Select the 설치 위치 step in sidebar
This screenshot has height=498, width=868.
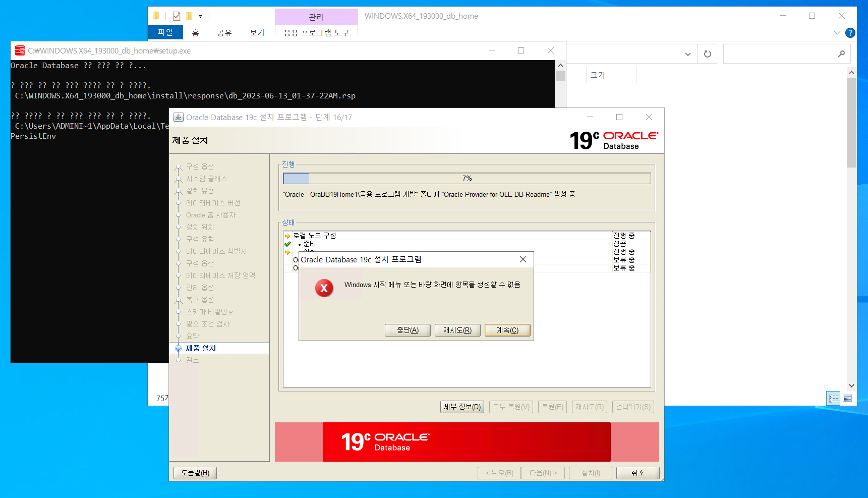[200, 227]
